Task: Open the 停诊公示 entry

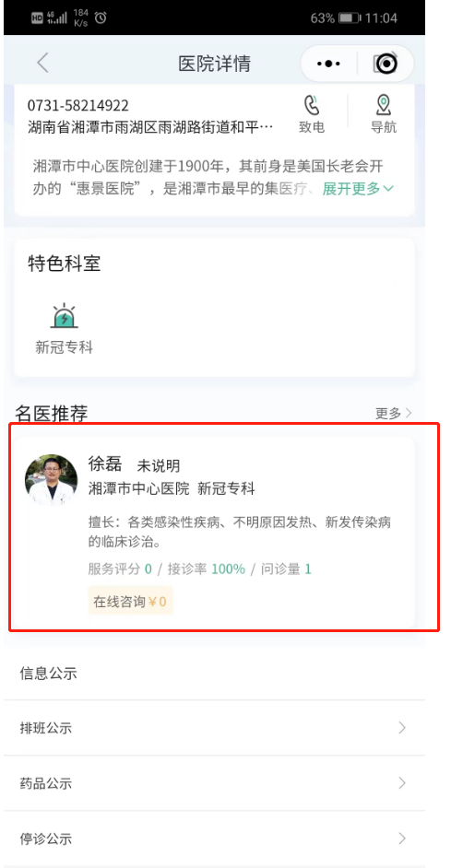Action: pos(214,839)
